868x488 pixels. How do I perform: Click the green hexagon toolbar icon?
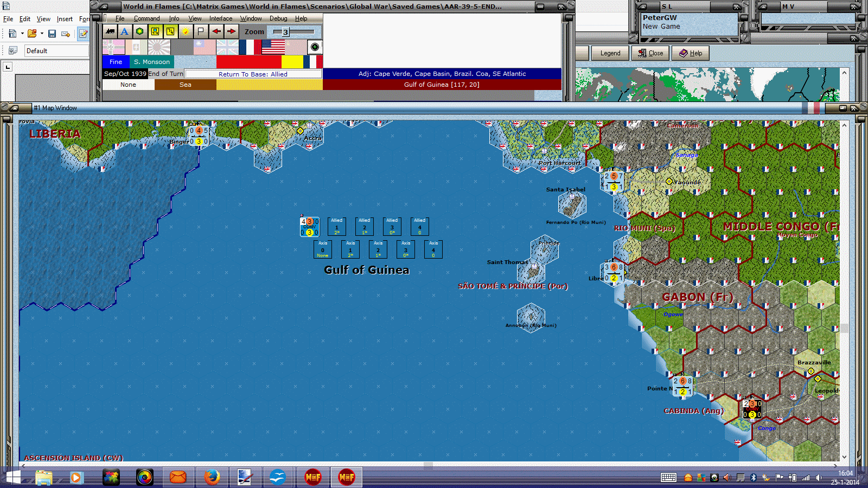tap(140, 31)
